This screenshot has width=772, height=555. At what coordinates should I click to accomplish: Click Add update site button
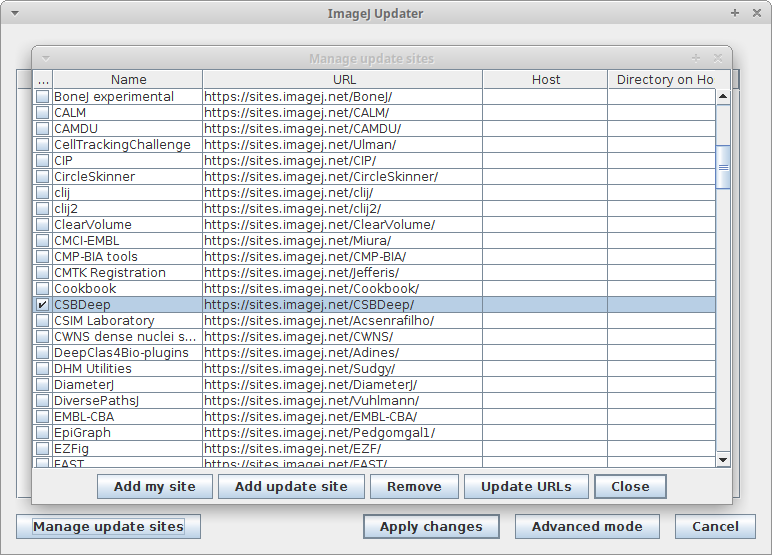coord(291,487)
